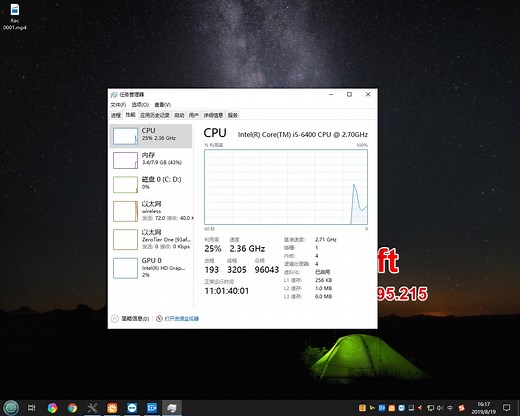Select the GPU 0 Intel HD Graphics entry

(151, 268)
